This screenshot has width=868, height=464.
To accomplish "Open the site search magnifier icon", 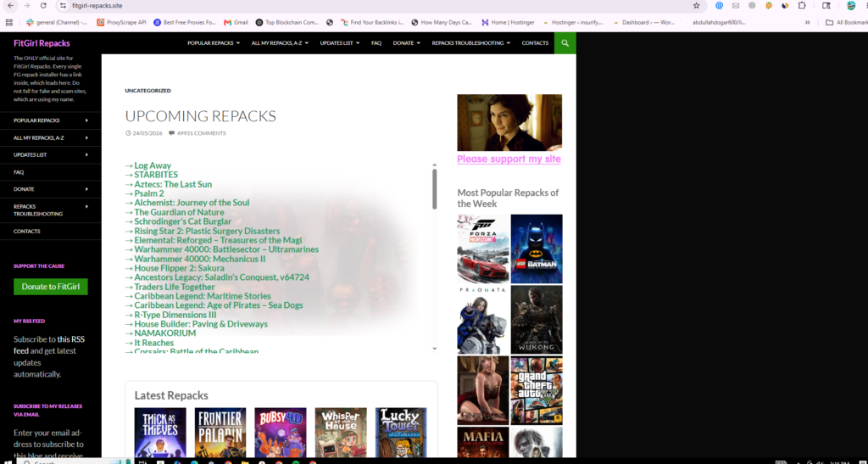I will pos(565,43).
